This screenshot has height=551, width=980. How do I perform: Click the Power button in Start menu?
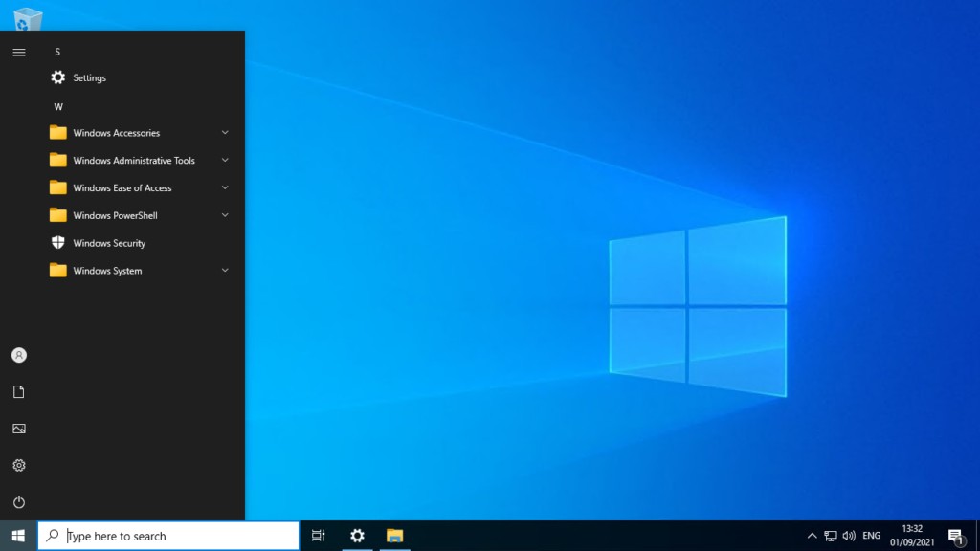18,501
